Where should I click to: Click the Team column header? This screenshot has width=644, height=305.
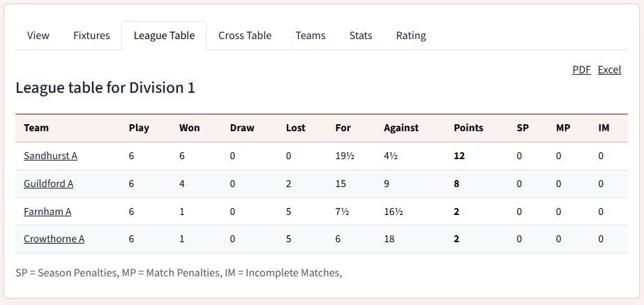(36, 128)
